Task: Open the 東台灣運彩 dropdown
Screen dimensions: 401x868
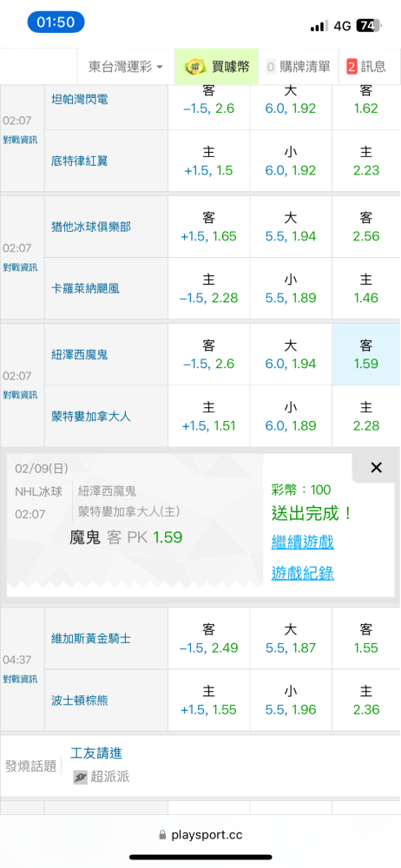Action: (126, 67)
